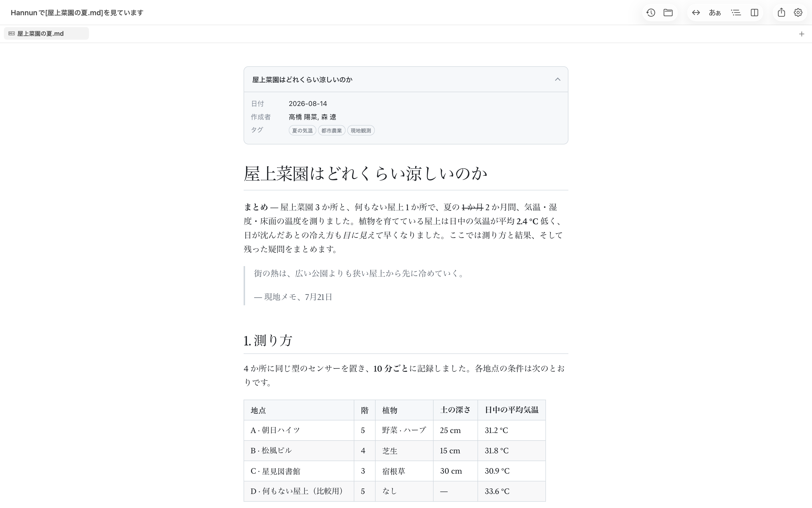Screen dimensions: 812x508
Task: Click the metadata card title text
Action: point(302,80)
